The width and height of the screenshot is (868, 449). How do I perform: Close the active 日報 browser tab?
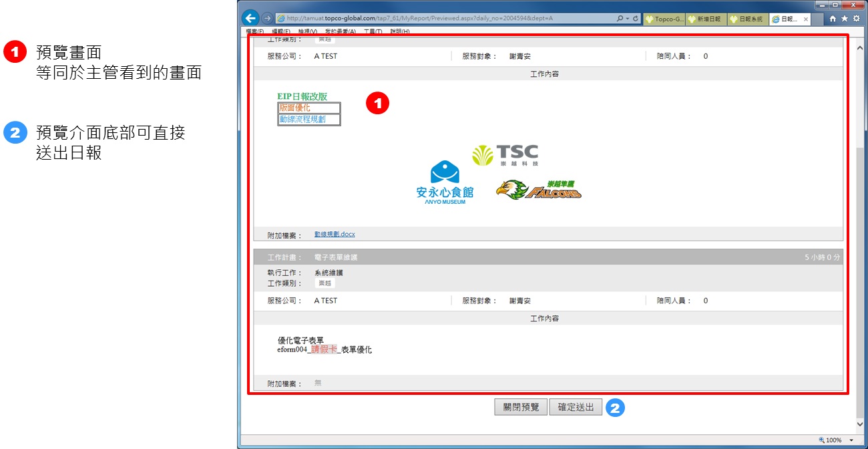pos(806,19)
